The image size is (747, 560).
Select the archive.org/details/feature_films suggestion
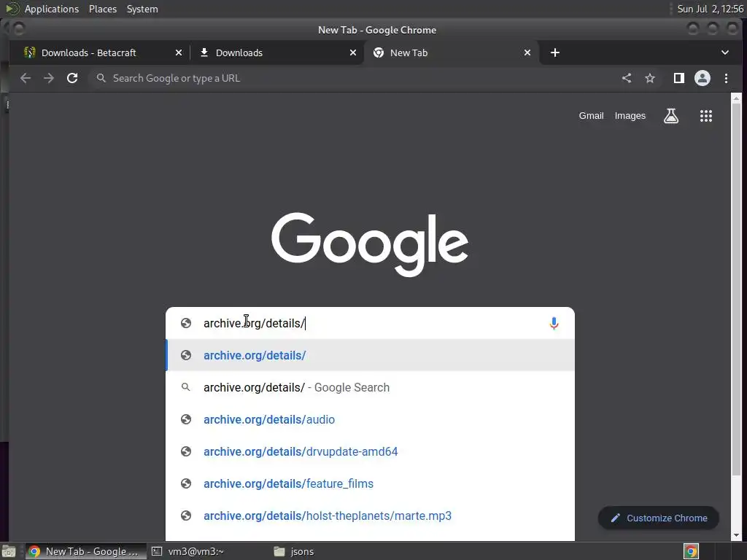pos(370,483)
